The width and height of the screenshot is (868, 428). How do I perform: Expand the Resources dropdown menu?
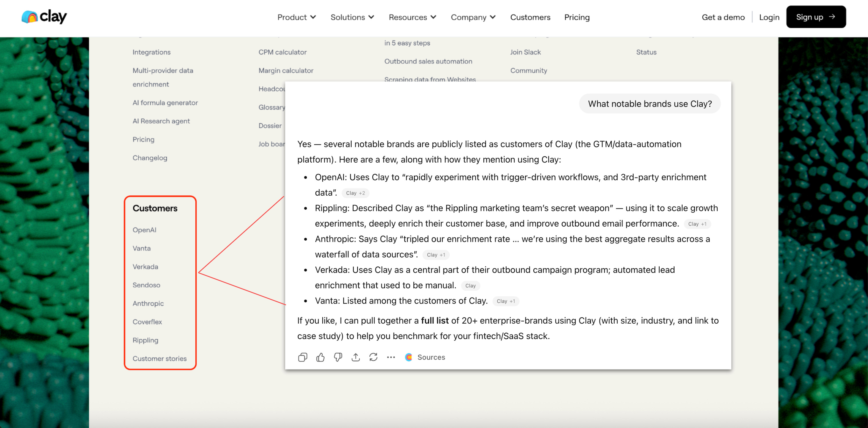click(412, 17)
